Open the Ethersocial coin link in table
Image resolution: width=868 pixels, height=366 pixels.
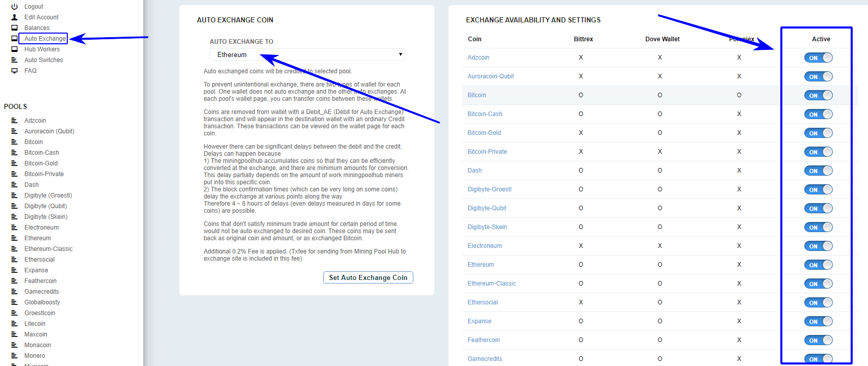tap(483, 302)
